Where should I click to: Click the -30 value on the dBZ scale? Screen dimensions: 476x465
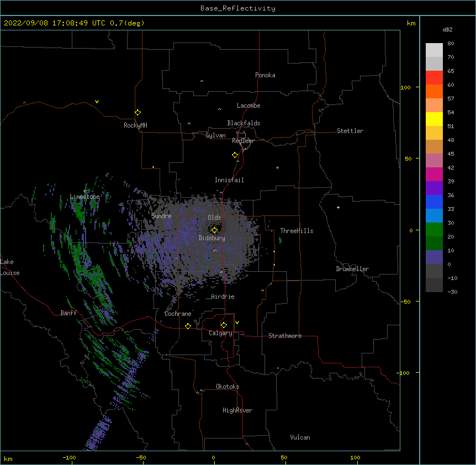tap(452, 292)
